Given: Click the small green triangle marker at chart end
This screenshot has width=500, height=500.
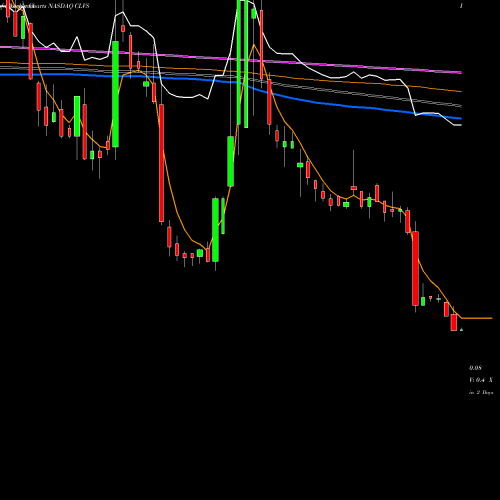Looking at the screenshot, I should [461, 330].
